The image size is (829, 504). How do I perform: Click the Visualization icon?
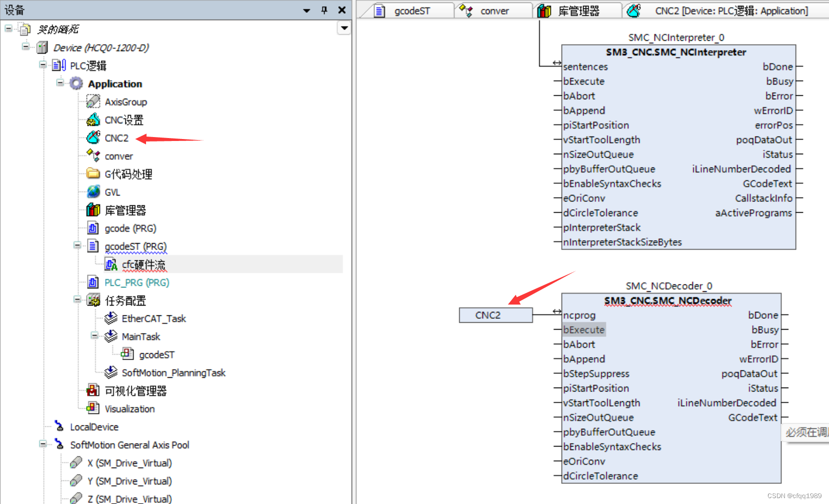click(93, 408)
